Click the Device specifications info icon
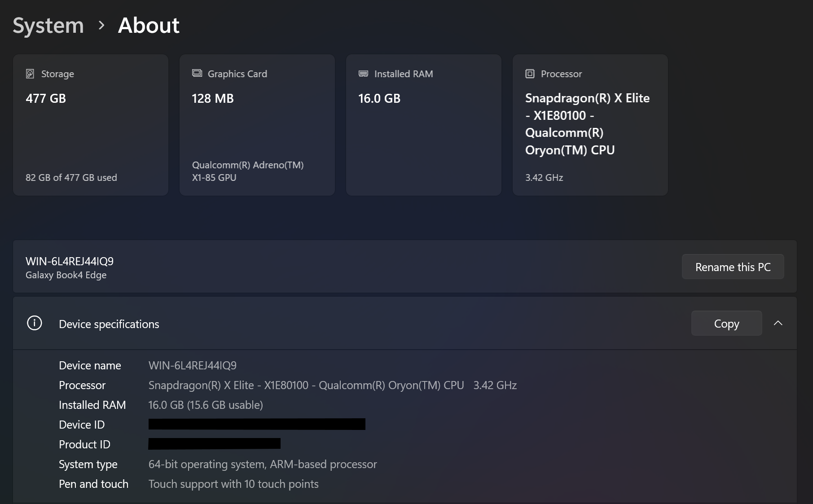Viewport: 813px width, 504px height. (35, 323)
